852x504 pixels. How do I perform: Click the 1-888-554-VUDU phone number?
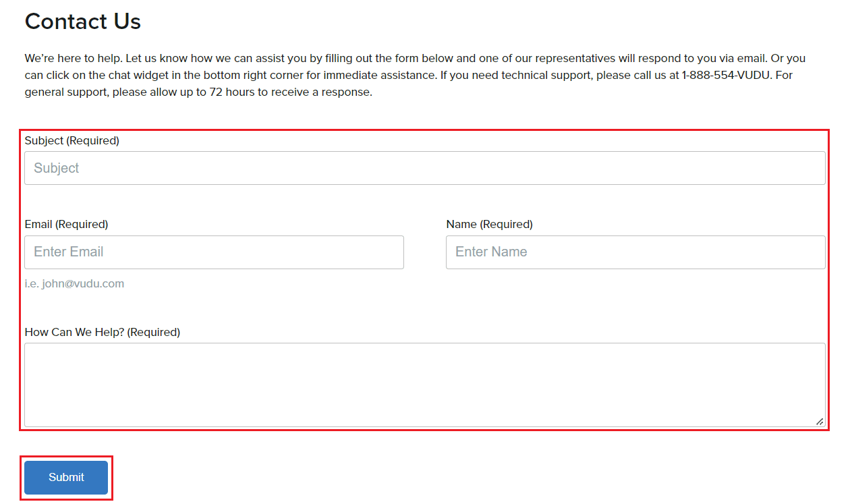727,75
